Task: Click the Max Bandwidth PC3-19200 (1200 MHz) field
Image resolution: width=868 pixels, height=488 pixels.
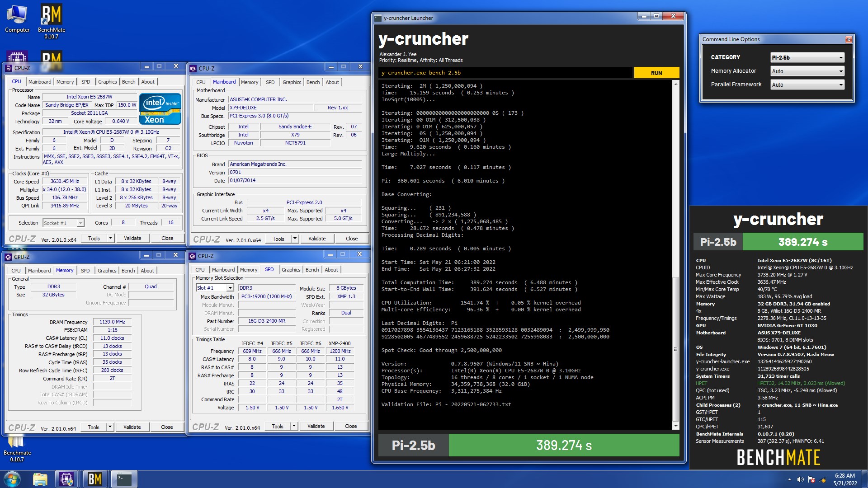Action: click(x=267, y=296)
